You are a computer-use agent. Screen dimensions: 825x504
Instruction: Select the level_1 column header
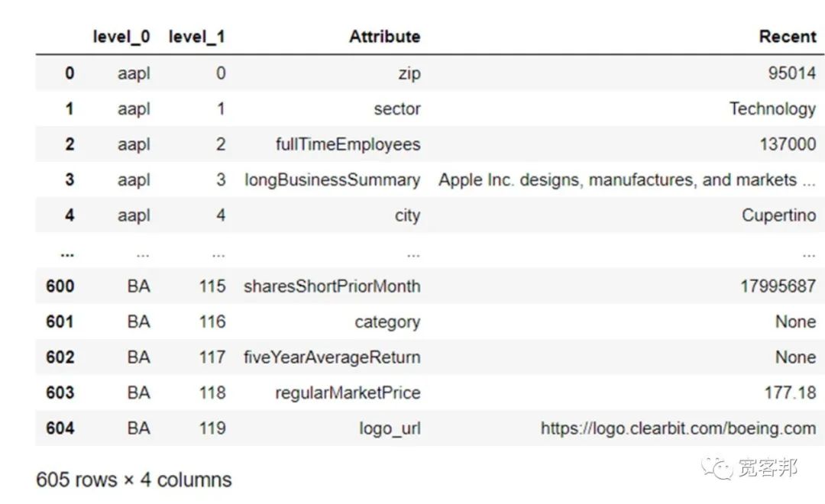[x=197, y=37]
